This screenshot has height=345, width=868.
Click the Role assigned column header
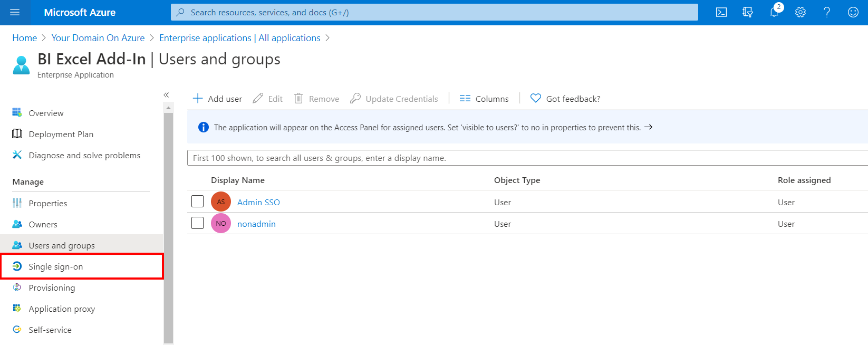(804, 180)
